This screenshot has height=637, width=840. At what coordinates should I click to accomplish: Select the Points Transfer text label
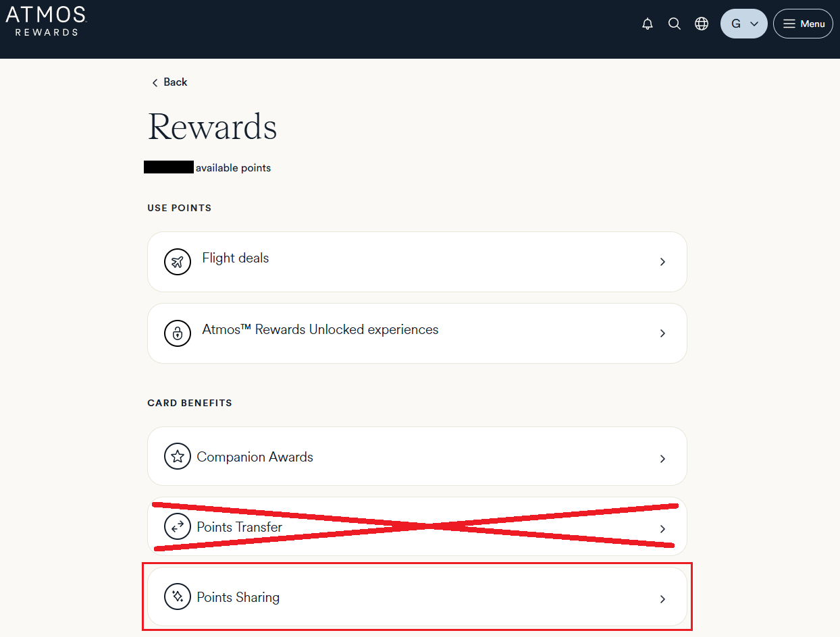coord(240,527)
